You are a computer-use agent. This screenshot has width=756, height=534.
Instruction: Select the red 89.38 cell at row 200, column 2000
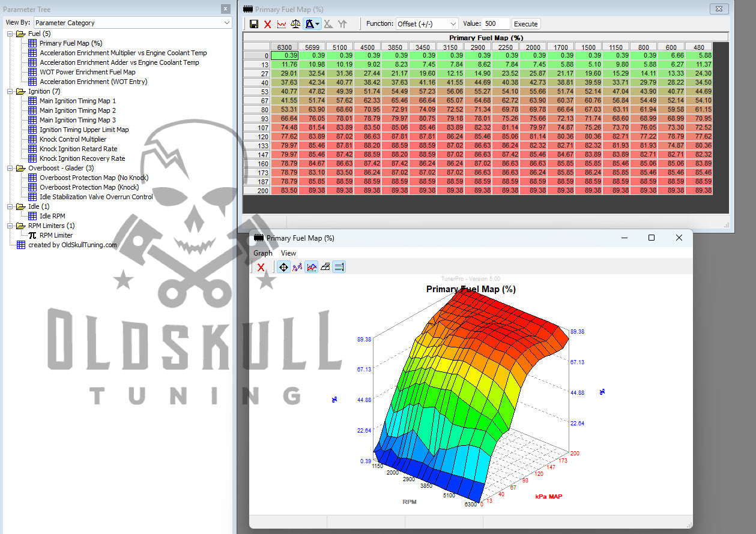pos(533,190)
